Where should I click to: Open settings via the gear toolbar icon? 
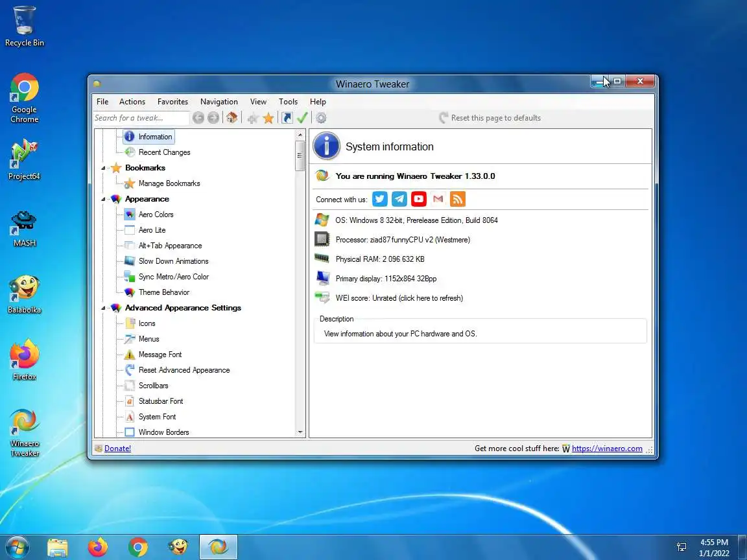(322, 117)
